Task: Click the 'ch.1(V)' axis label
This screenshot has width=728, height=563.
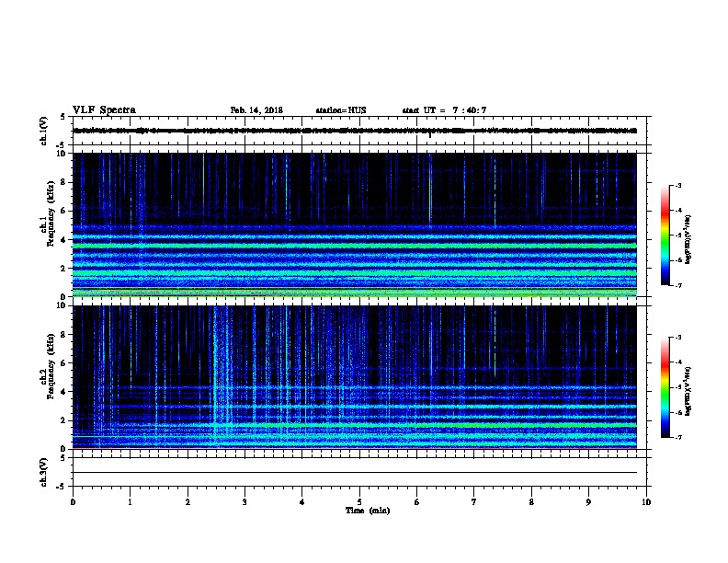Action: pos(43,131)
